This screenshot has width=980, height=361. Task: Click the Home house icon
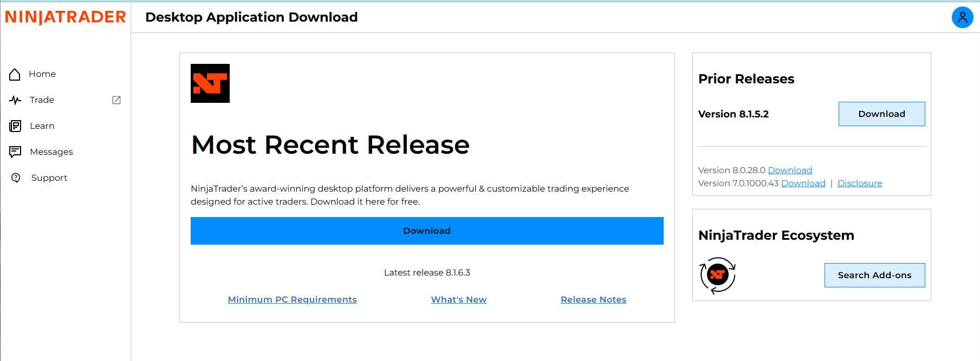15,74
